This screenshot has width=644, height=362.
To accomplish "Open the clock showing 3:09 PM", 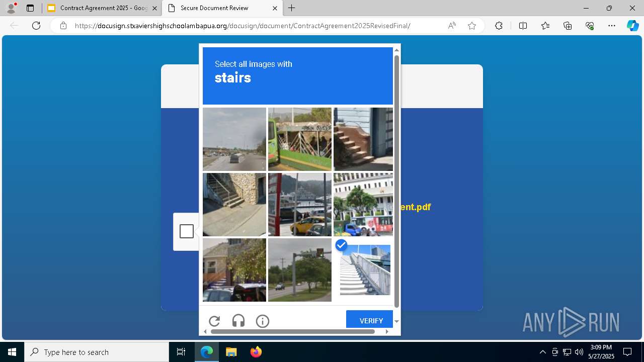I will [x=601, y=352].
